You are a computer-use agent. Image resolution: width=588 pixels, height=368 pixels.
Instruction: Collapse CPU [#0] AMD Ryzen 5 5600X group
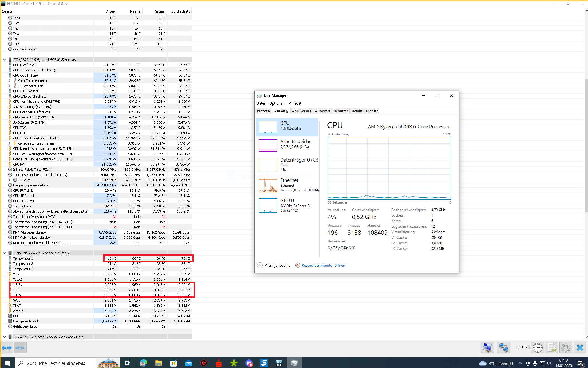4,60
